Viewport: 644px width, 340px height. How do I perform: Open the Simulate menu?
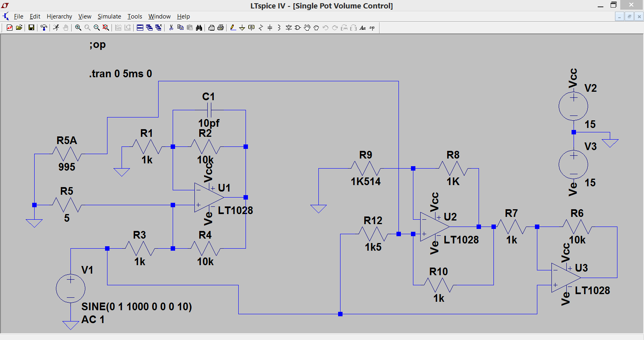tap(109, 16)
